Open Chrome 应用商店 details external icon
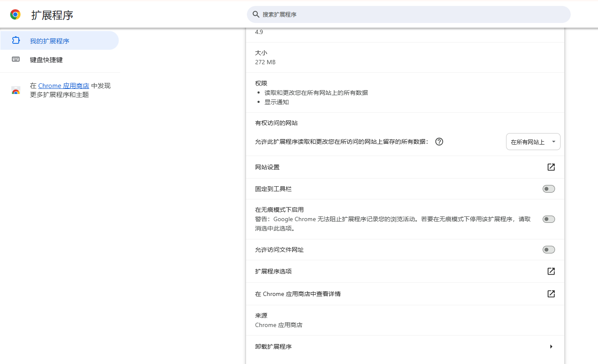The height and width of the screenshot is (364, 598). click(x=551, y=294)
